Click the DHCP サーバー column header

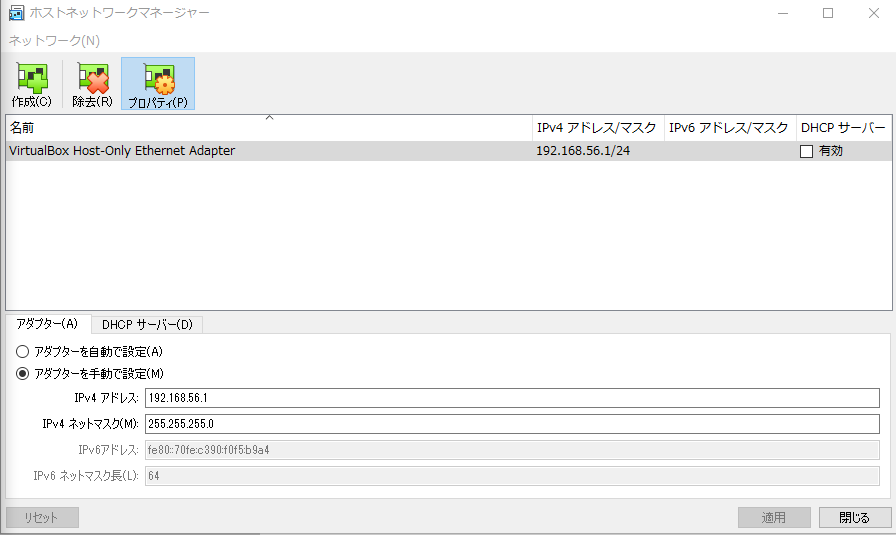pyautogui.click(x=843, y=127)
